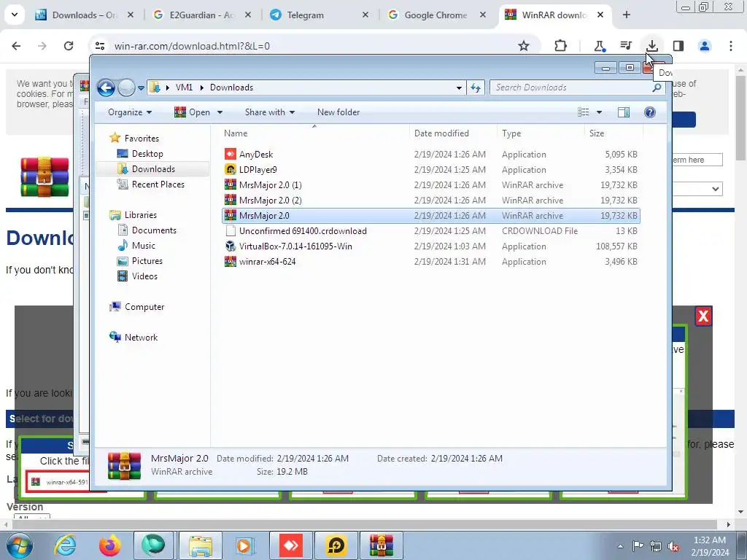Select Libraries in navigation pane

pyautogui.click(x=133, y=215)
